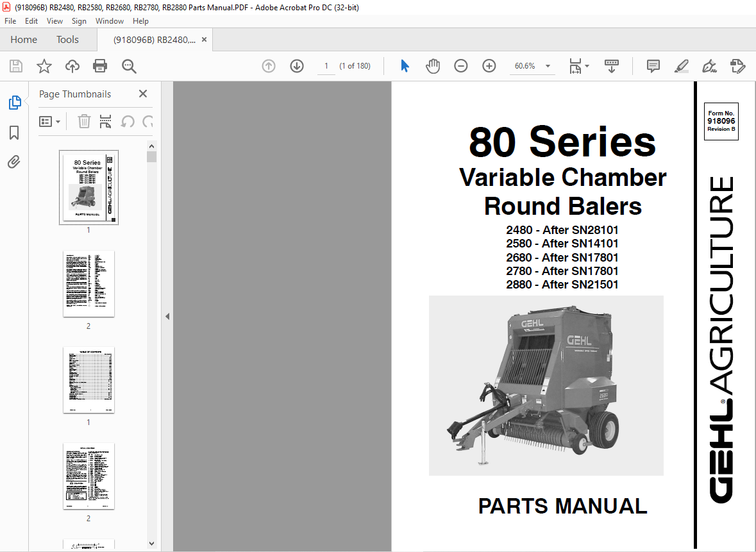Collapse the navigation pane arrow
Screen dimensions: 756x552
click(167, 317)
